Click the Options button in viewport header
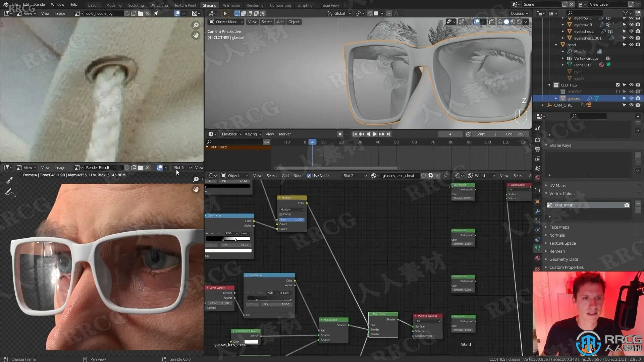 519,13
